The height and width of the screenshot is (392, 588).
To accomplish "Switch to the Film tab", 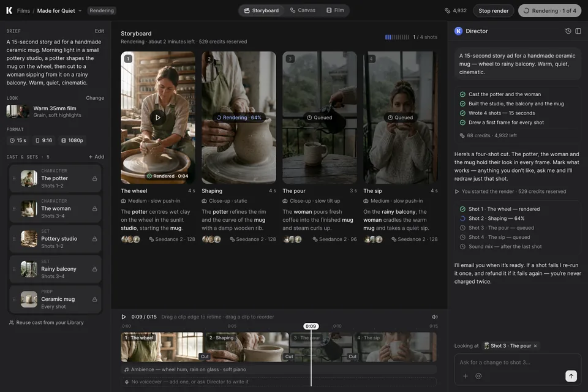I will click(335, 10).
